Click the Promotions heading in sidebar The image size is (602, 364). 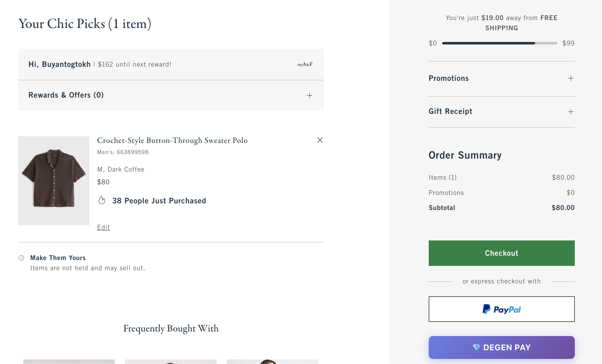448,78
